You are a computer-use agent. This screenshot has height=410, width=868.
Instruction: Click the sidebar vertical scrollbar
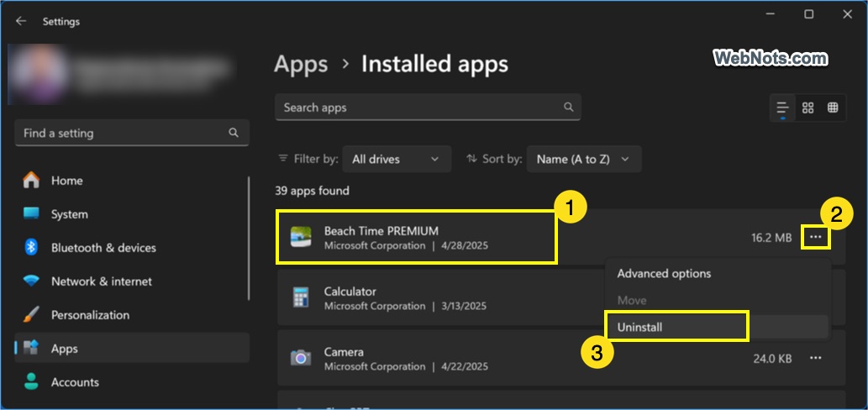(248, 238)
